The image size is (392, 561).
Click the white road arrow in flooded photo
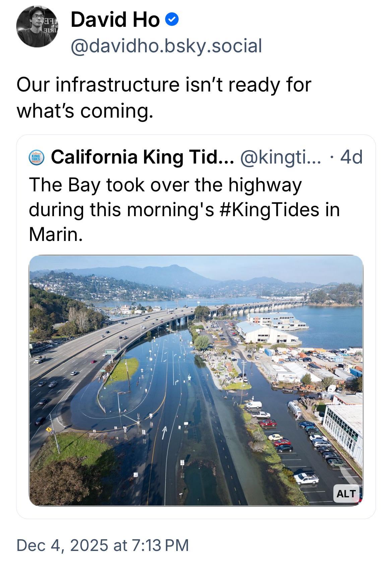click(164, 432)
